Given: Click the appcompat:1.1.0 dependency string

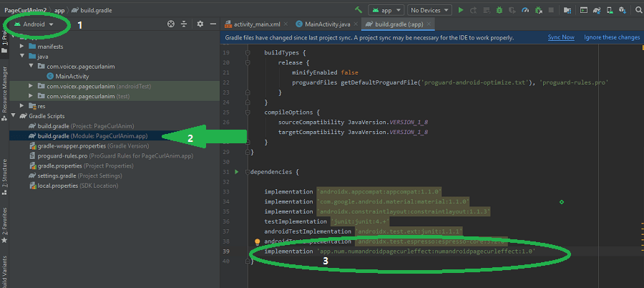Looking at the screenshot, I should coord(379,192).
